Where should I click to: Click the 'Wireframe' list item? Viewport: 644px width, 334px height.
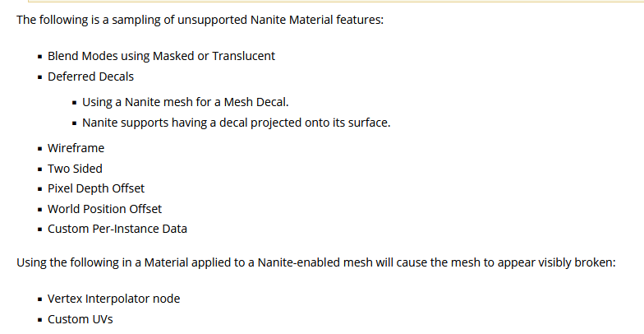tap(76, 148)
